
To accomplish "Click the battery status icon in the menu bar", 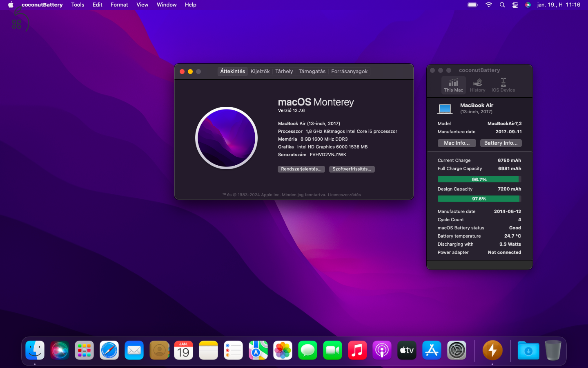I will [x=472, y=5].
